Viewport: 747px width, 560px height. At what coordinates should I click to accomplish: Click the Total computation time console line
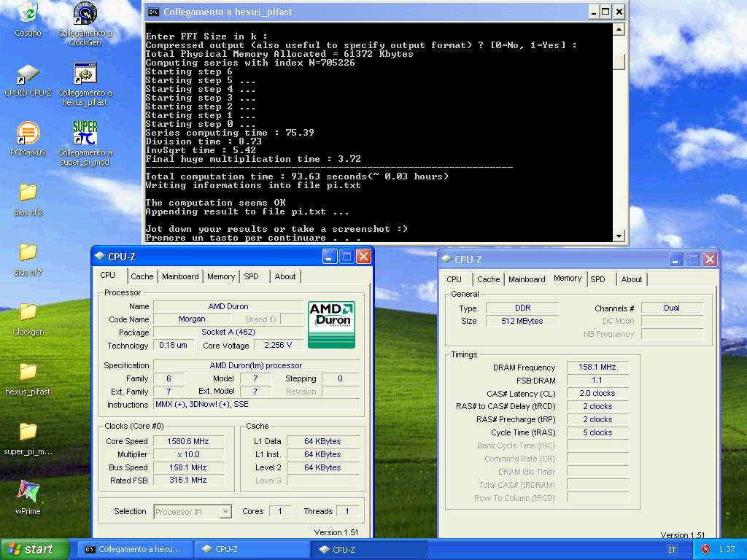tap(297, 176)
